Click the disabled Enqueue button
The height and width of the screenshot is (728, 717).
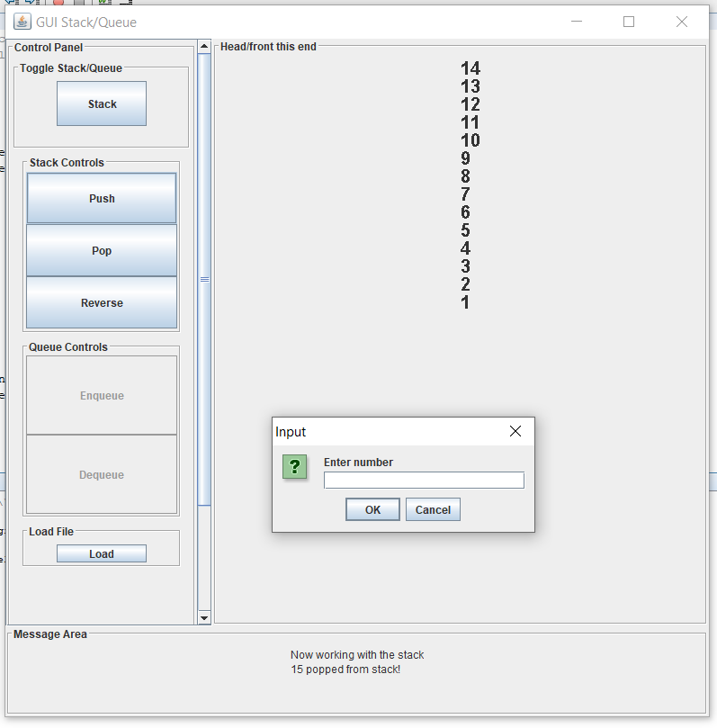pos(102,396)
